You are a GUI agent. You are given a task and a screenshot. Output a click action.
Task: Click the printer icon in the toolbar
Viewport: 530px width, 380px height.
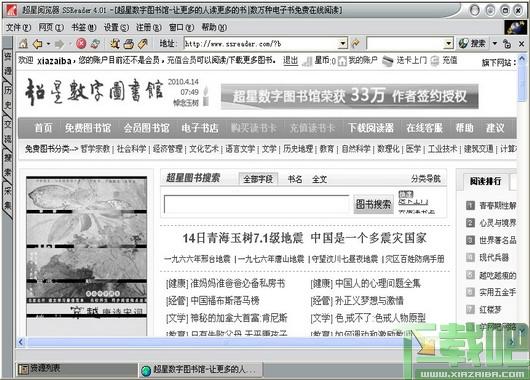pos(129,44)
